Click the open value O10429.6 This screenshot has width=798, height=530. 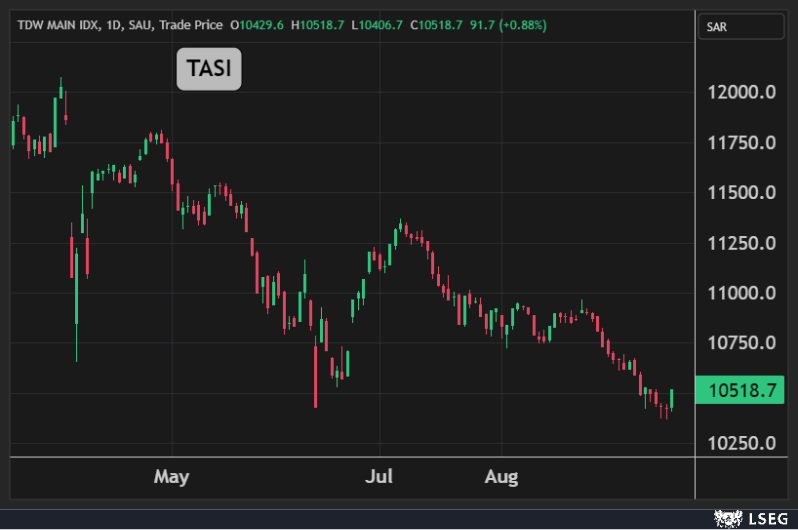[256, 24]
